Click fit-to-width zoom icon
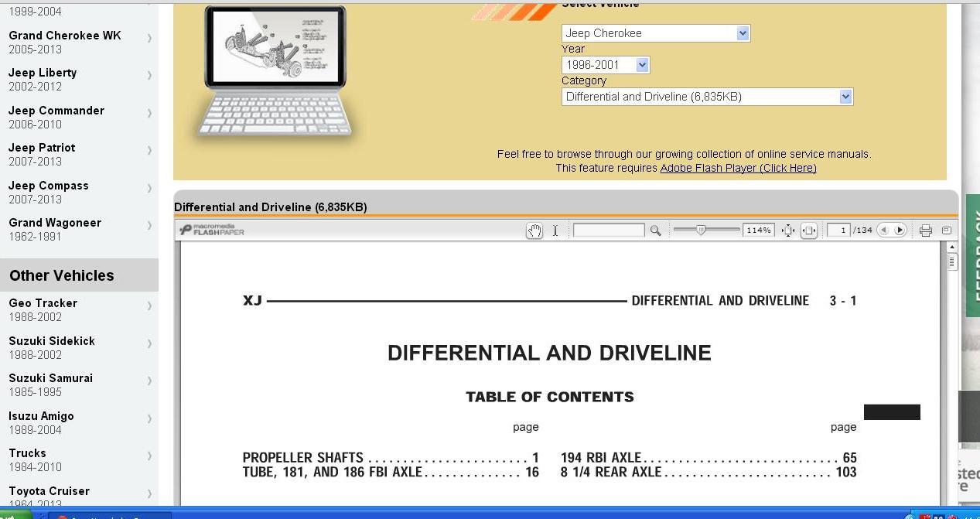Screen dimensions: 980x519 click(808, 230)
